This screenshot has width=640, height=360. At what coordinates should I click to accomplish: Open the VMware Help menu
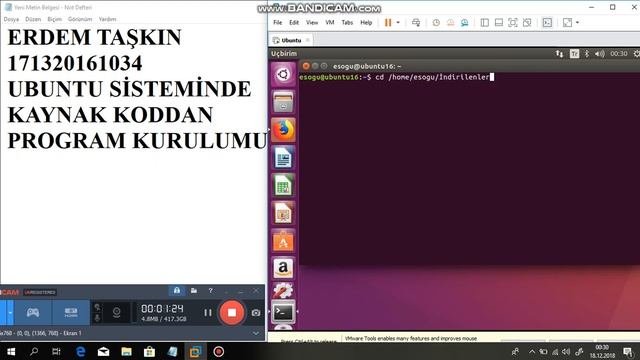point(366,22)
